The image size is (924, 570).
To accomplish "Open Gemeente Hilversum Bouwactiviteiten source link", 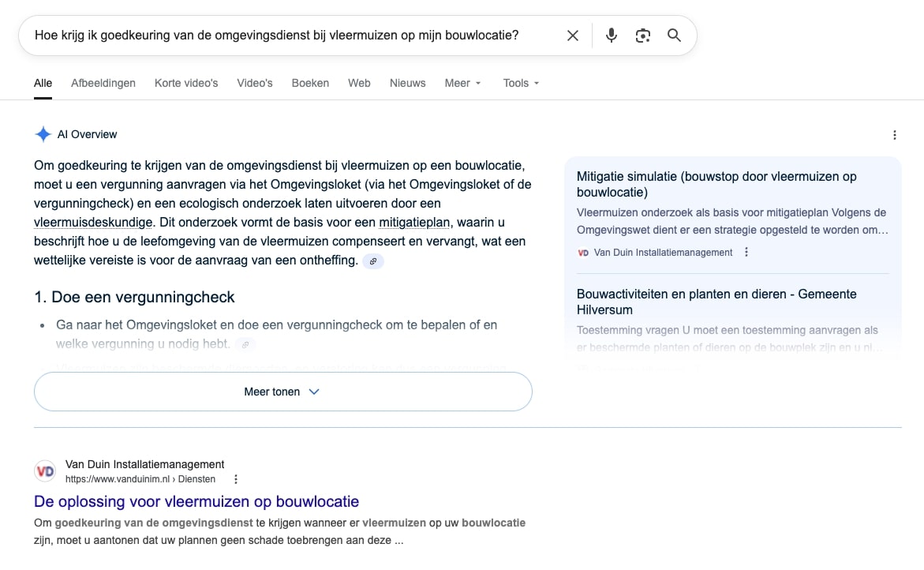I will point(716,302).
